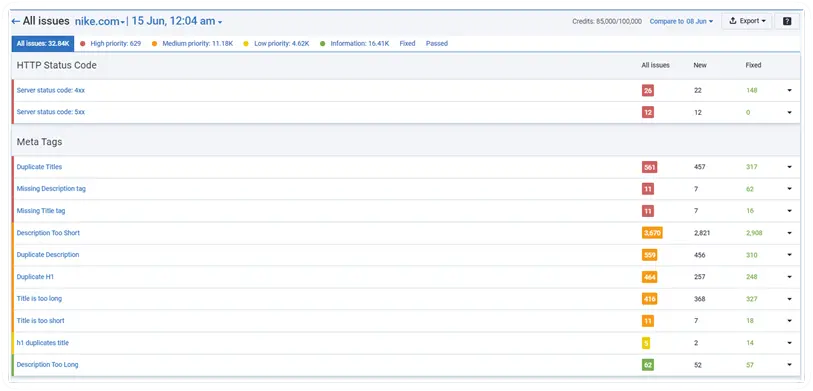Image resolution: width=813 pixels, height=391 pixels.
Task: Click the orange 416 Title too long badge
Action: tap(650, 299)
